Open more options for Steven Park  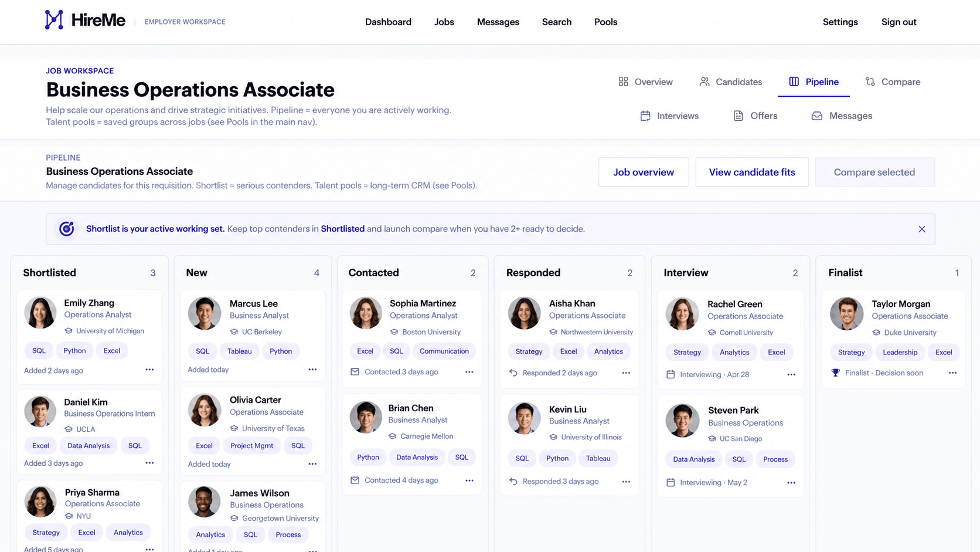point(791,483)
